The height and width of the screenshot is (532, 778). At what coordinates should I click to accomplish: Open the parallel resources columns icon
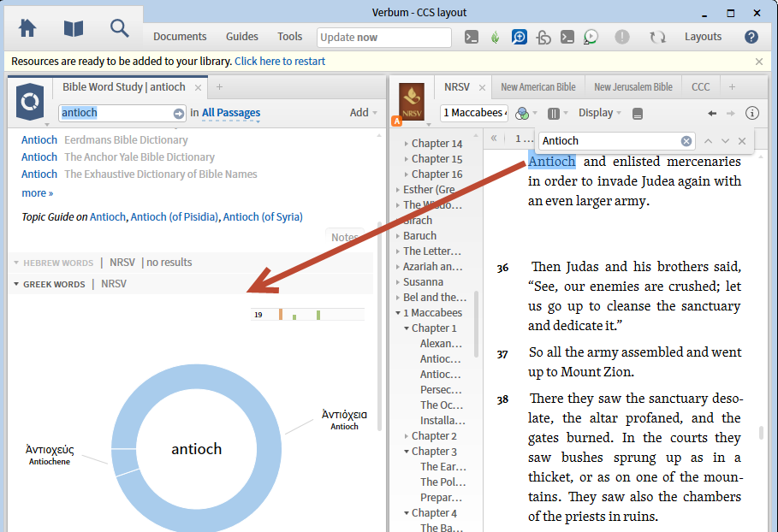[x=553, y=114]
